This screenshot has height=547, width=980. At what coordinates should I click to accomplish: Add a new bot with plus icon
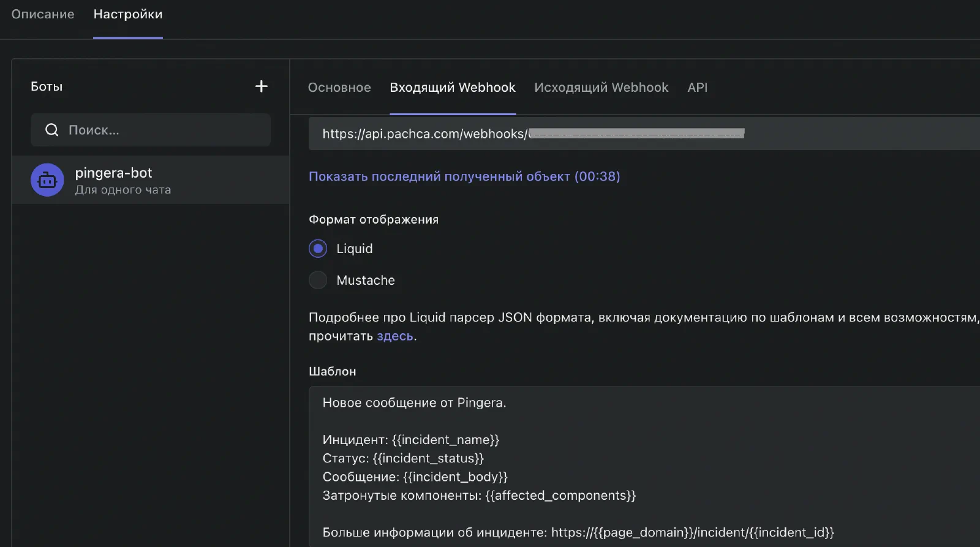coord(262,86)
